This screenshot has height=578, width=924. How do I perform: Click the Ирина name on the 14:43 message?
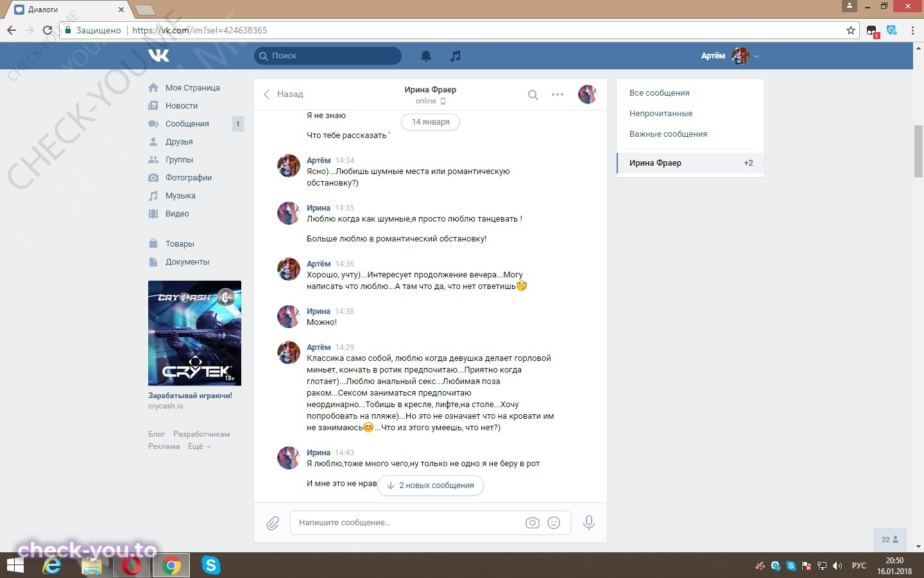pos(318,453)
